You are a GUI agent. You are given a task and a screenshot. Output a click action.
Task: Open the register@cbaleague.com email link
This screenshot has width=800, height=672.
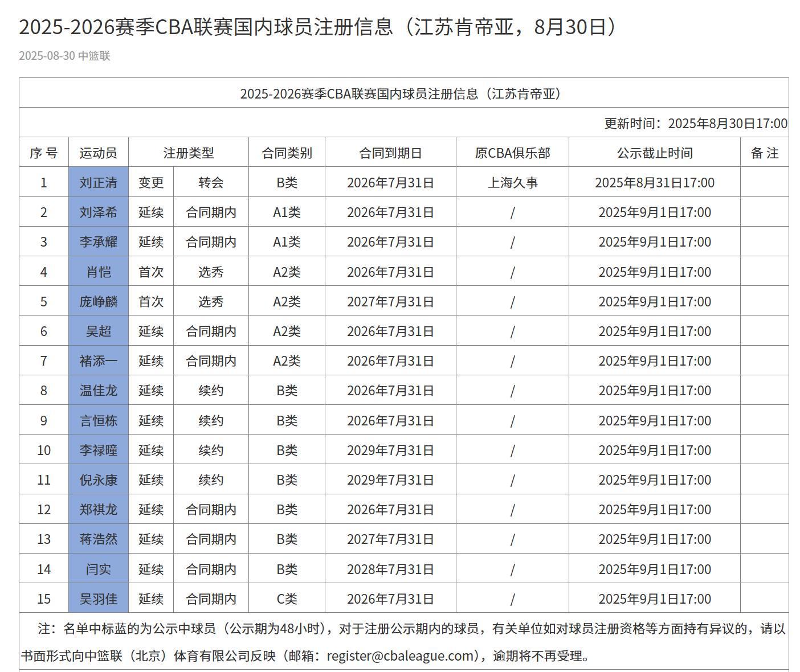point(402,655)
